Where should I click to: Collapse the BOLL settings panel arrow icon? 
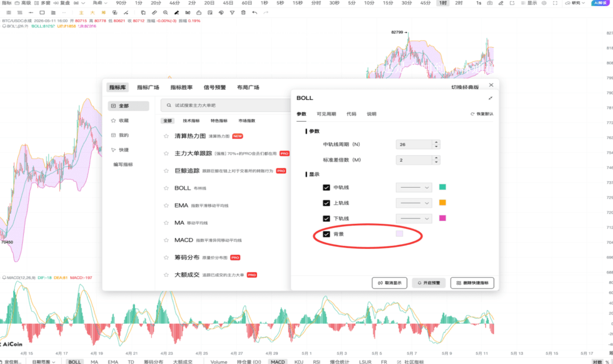click(490, 98)
